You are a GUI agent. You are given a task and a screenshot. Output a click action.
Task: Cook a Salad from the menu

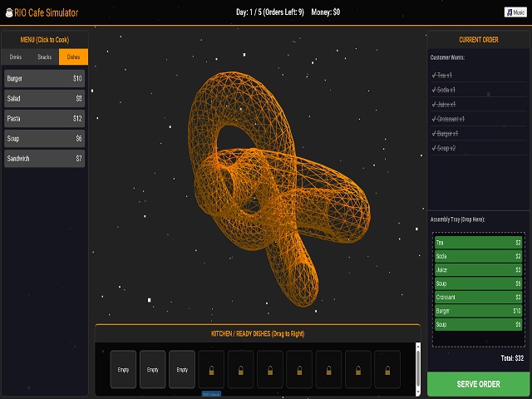pyautogui.click(x=44, y=98)
